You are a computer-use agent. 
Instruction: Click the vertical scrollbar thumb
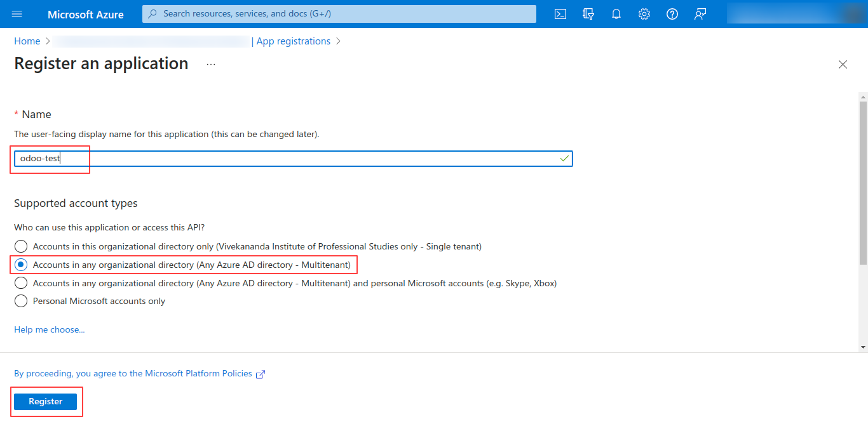pyautogui.click(x=863, y=183)
